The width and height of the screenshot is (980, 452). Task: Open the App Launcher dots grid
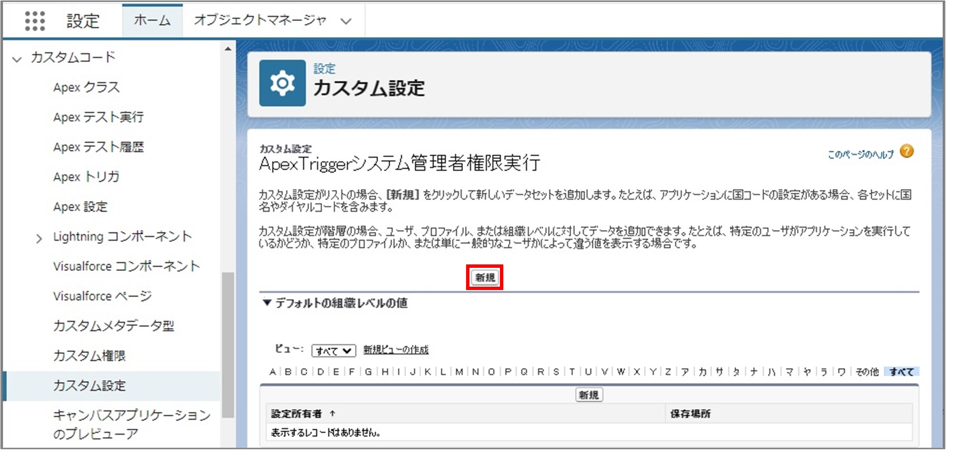pos(35,21)
